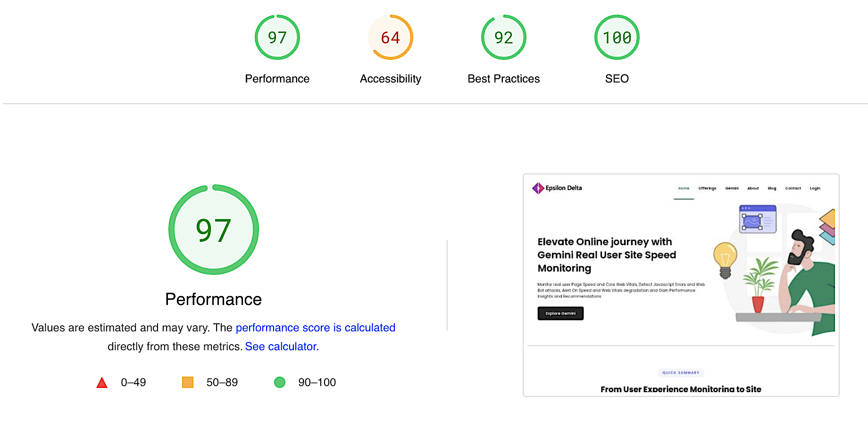The width and height of the screenshot is (868, 428).
Task: Click the Contact nav item
Action: 793,188
